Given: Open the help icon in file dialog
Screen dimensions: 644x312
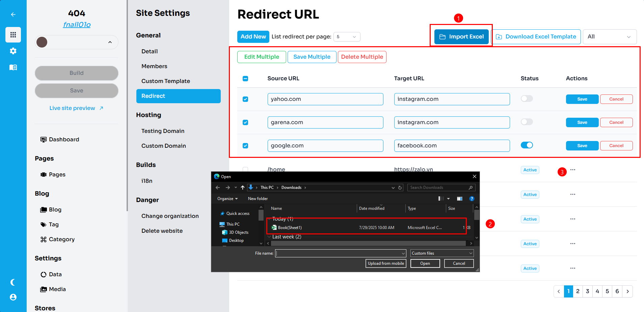Looking at the screenshot, I should point(472,199).
